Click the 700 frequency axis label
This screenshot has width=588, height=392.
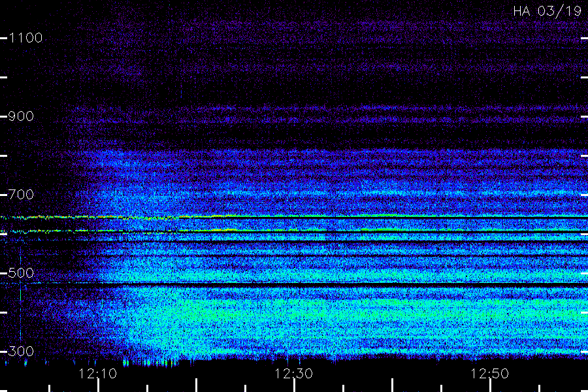(21, 195)
